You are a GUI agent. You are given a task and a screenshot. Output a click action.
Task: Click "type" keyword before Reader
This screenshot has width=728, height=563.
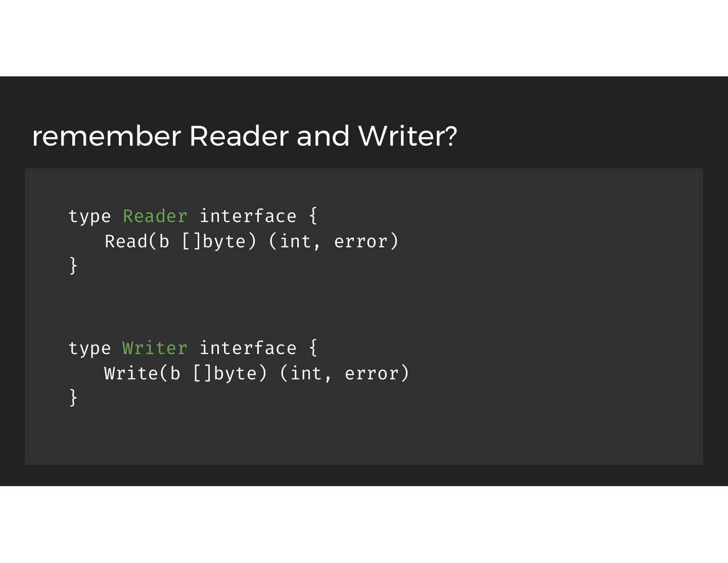[x=89, y=216]
